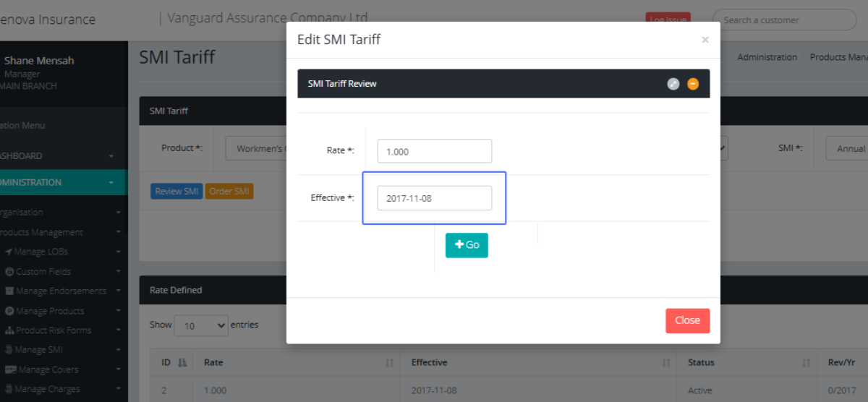Click the Manage Products sidebar icon
This screenshot has height=402, width=868.
click(10, 311)
